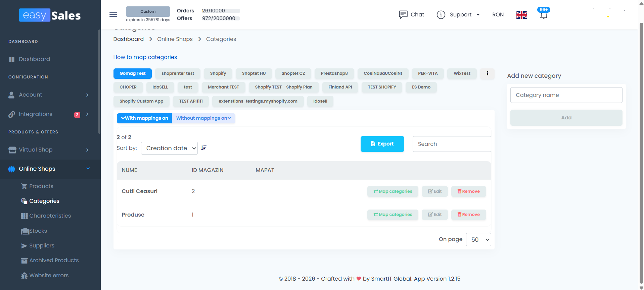Select the Prestashop8 shop
This screenshot has width=644, height=290.
(334, 73)
